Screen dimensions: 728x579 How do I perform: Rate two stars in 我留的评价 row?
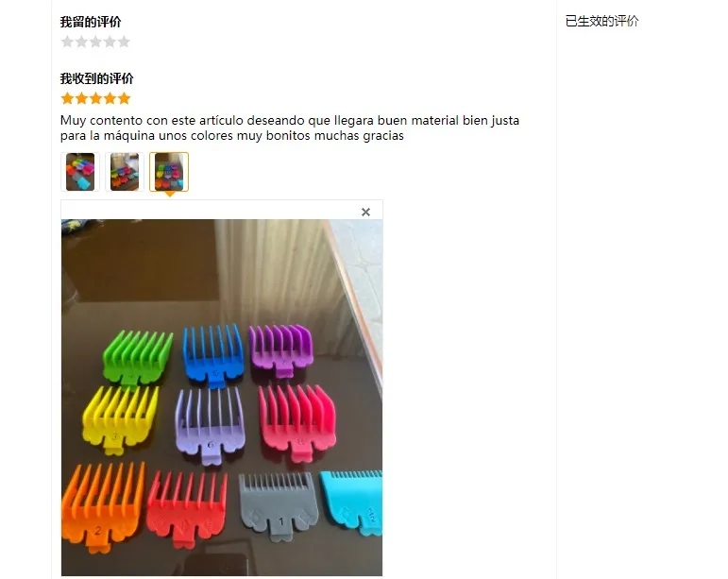click(82, 42)
